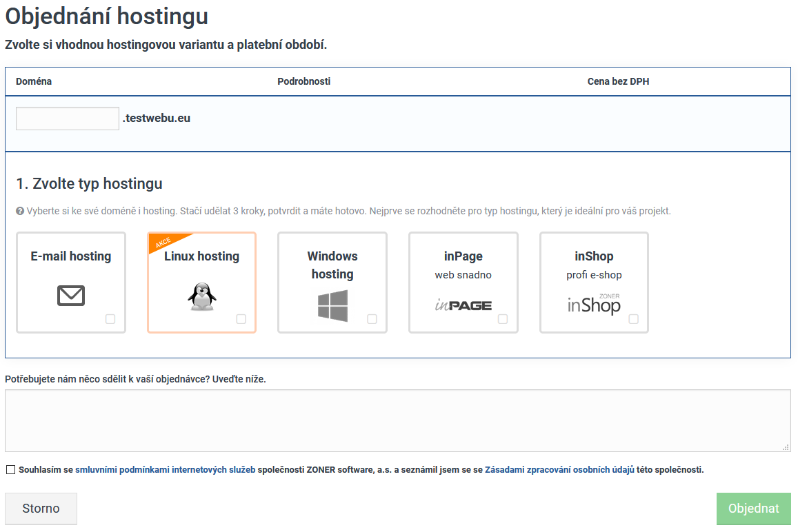
Task: Tick the Windows hosting checkbox
Action: (x=372, y=319)
